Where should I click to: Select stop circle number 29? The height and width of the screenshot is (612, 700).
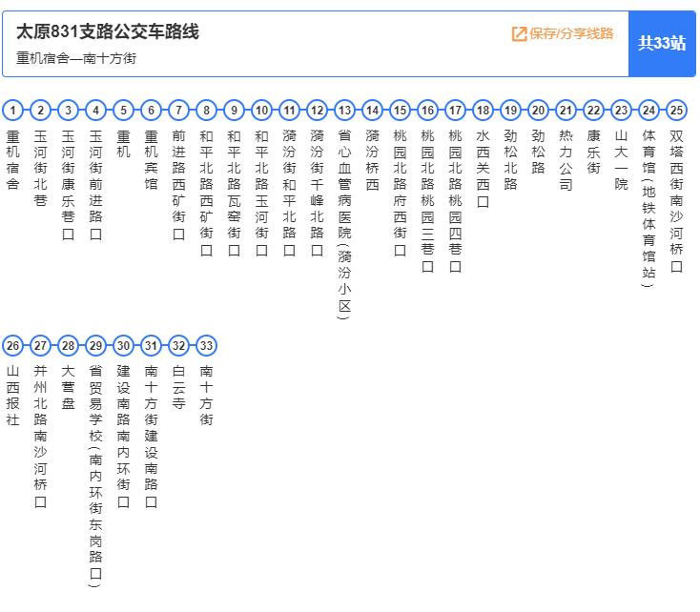click(x=96, y=345)
